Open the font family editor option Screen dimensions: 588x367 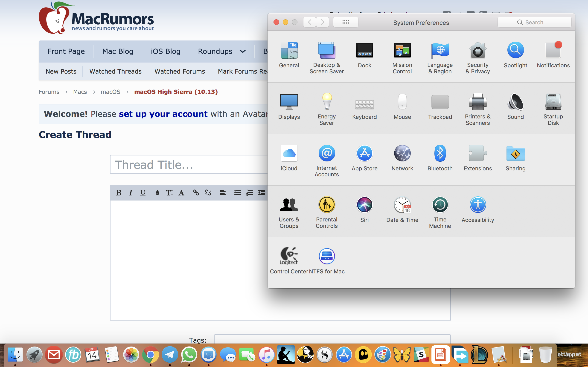click(x=181, y=193)
